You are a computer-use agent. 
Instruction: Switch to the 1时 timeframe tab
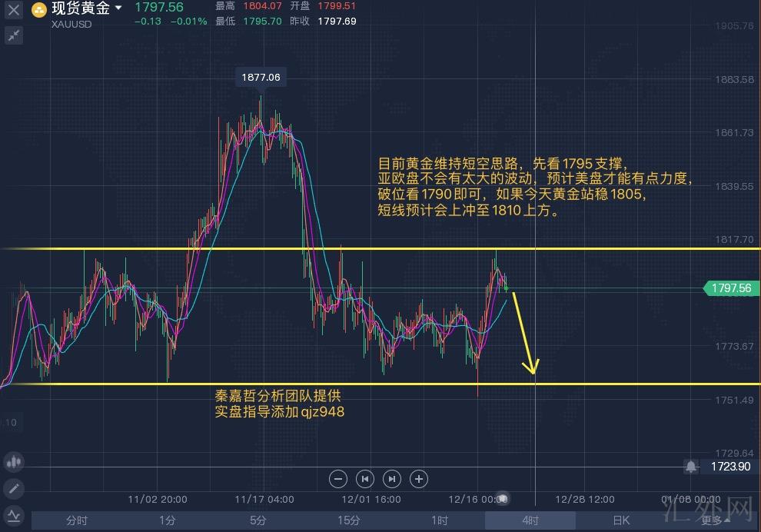[440, 520]
